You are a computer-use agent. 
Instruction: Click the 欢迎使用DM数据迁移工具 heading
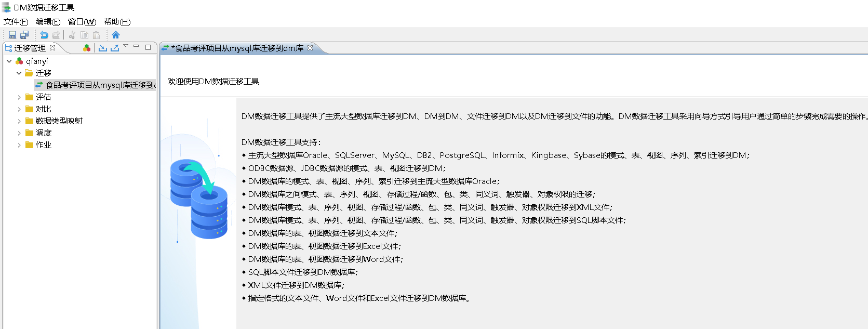click(x=213, y=81)
